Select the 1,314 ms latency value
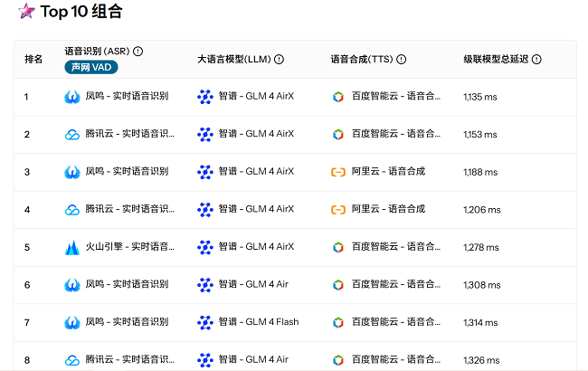This screenshot has height=371, width=588. (x=480, y=323)
